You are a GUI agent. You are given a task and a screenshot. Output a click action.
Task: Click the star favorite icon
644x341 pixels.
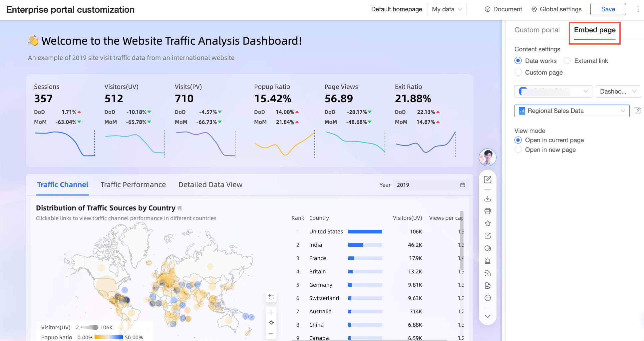tap(487, 223)
